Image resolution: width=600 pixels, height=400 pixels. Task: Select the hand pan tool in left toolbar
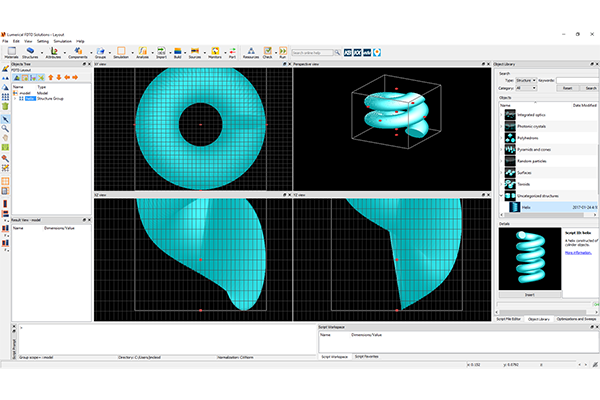coord(5,138)
